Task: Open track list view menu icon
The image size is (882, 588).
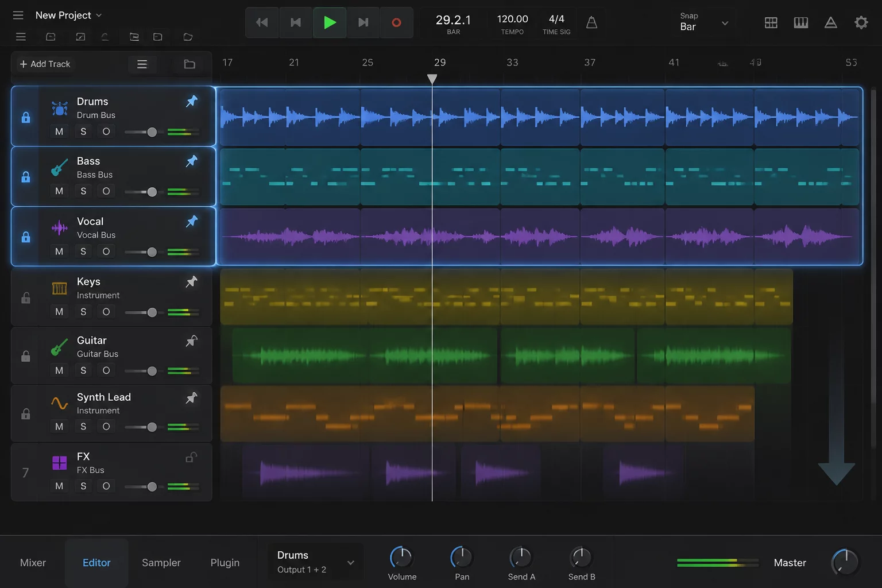Action: coord(142,64)
